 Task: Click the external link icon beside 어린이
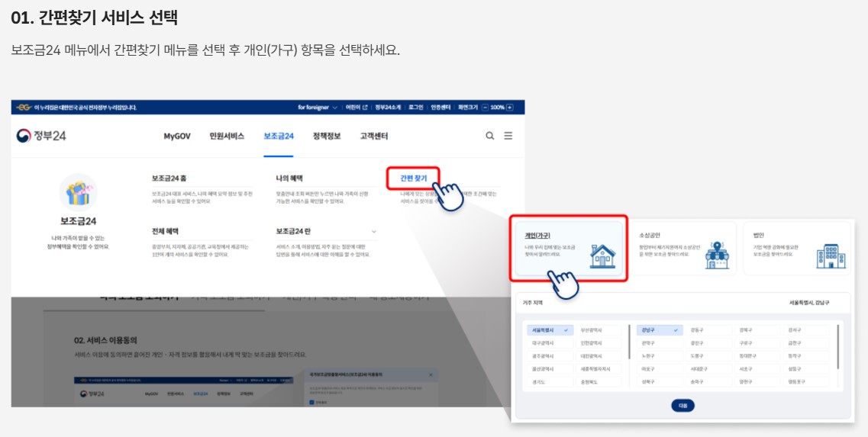tap(365, 108)
